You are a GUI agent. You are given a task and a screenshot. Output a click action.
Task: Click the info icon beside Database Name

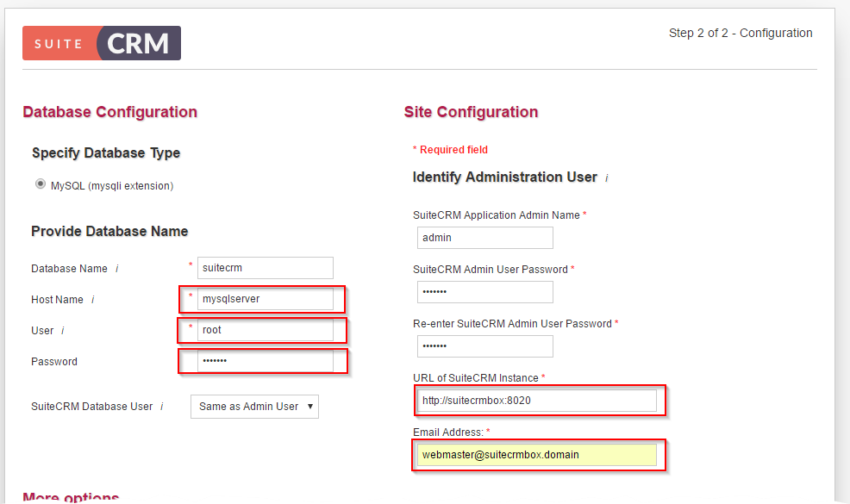click(117, 269)
